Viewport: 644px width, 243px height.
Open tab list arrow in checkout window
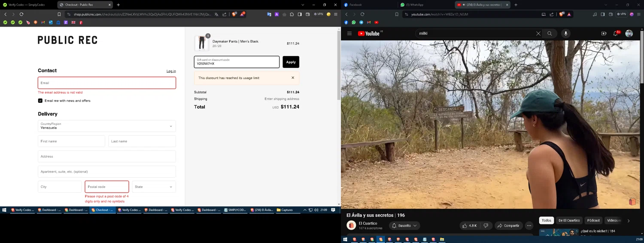(x=303, y=5)
